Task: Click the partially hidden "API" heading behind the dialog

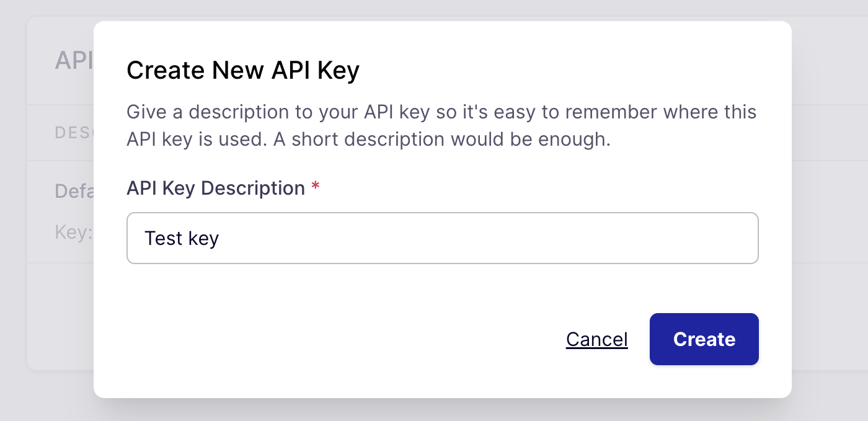Action: pyautogui.click(x=73, y=60)
